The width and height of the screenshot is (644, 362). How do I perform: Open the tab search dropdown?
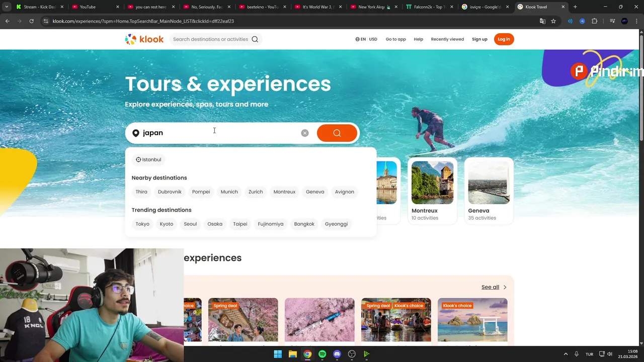tap(6, 7)
